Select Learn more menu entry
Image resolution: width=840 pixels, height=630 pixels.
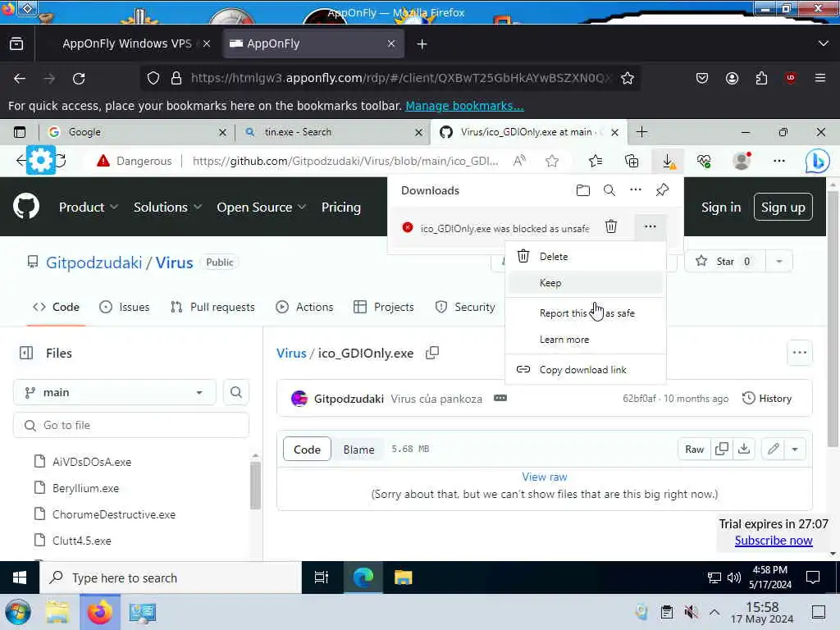point(585,340)
